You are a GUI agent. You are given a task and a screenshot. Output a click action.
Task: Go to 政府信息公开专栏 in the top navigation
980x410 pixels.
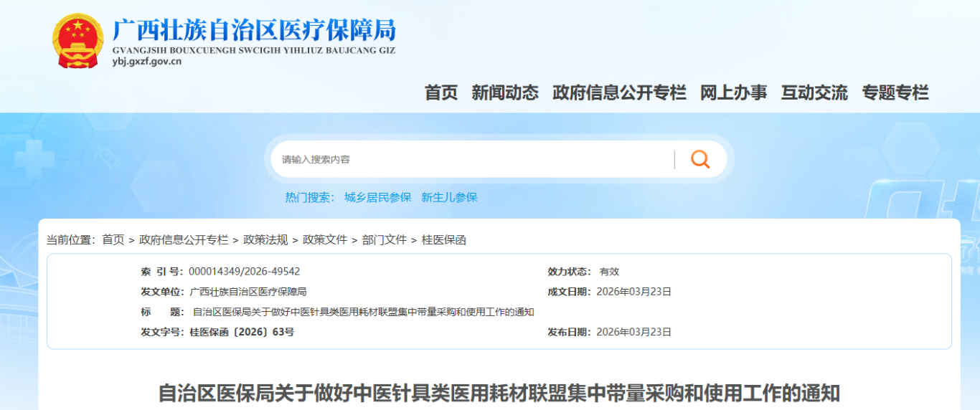tap(618, 92)
